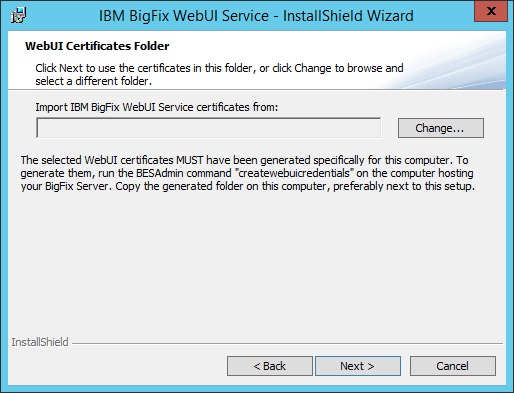The height and width of the screenshot is (393, 514).
Task: Click the title bar wizard caption
Action: (256, 16)
